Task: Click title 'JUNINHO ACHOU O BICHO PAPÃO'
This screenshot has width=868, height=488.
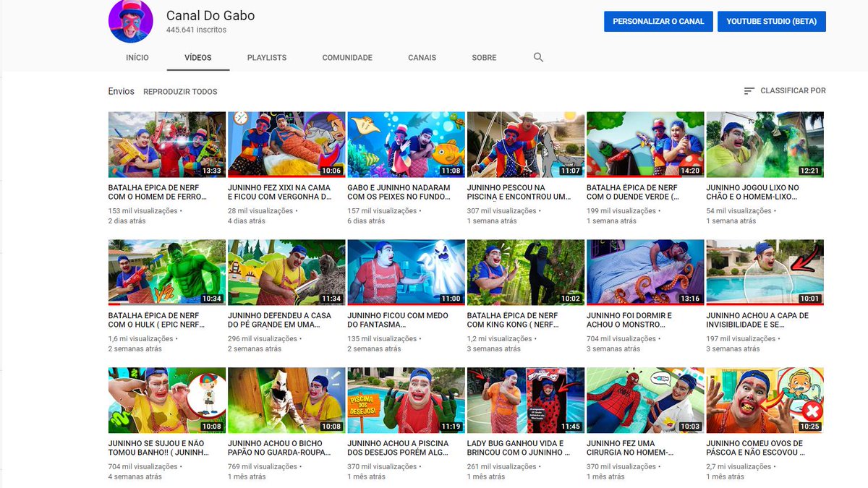Action: pyautogui.click(x=279, y=448)
